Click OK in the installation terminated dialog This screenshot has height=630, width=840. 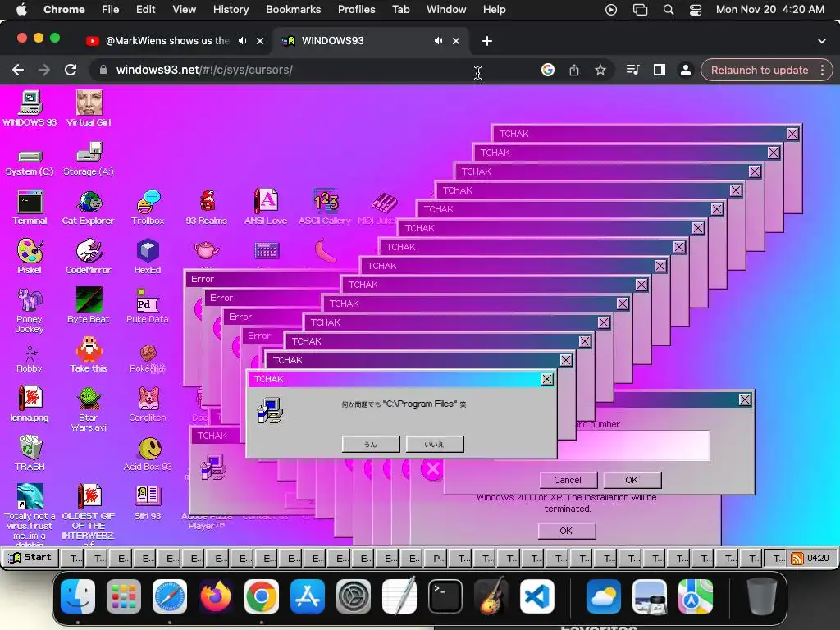(566, 531)
